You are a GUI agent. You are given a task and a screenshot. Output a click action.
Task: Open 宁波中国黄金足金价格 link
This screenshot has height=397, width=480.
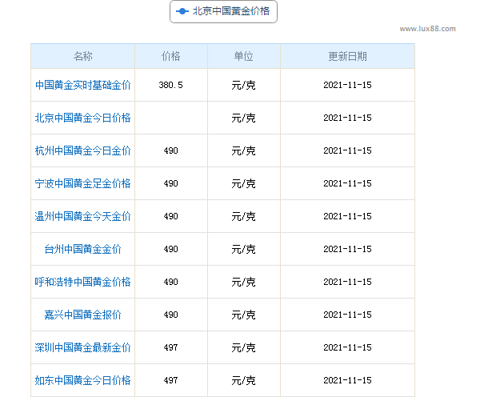pos(83,183)
